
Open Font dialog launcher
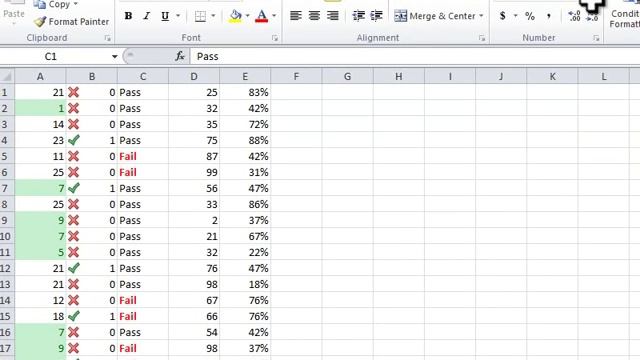coord(275,38)
